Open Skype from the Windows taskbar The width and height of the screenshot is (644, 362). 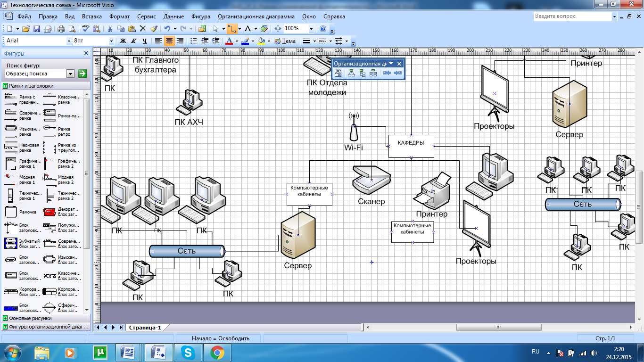[188, 352]
